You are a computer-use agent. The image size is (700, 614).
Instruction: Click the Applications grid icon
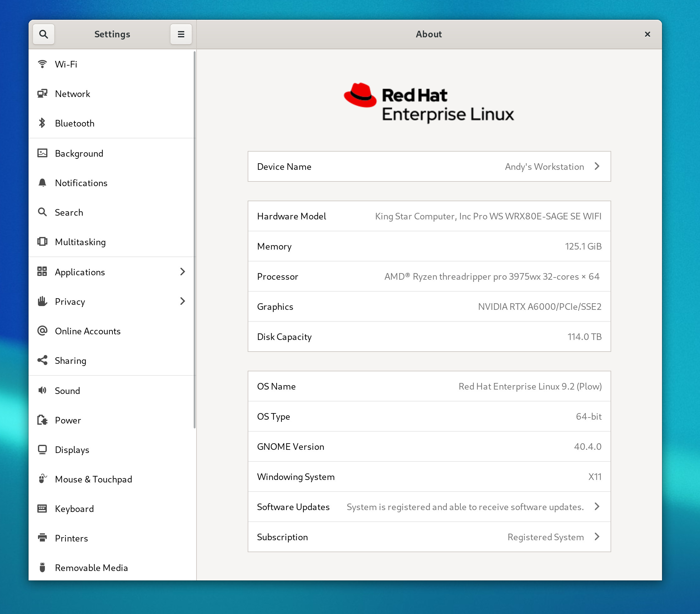click(x=42, y=272)
